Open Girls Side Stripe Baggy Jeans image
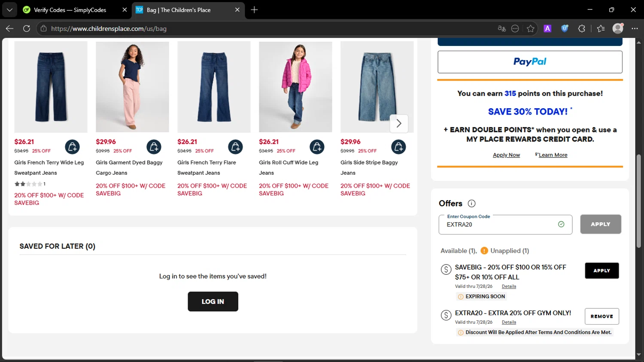This screenshot has height=362, width=644. point(377,87)
